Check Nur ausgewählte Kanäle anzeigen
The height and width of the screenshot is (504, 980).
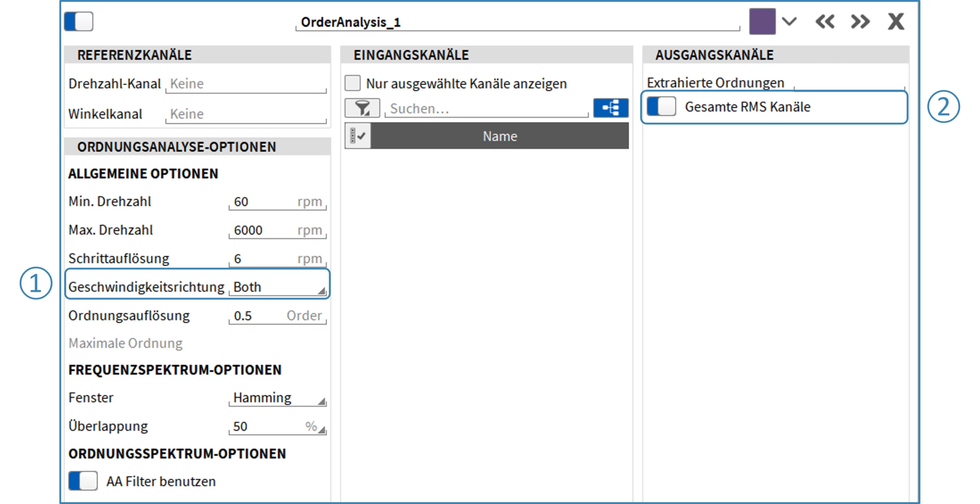(353, 83)
